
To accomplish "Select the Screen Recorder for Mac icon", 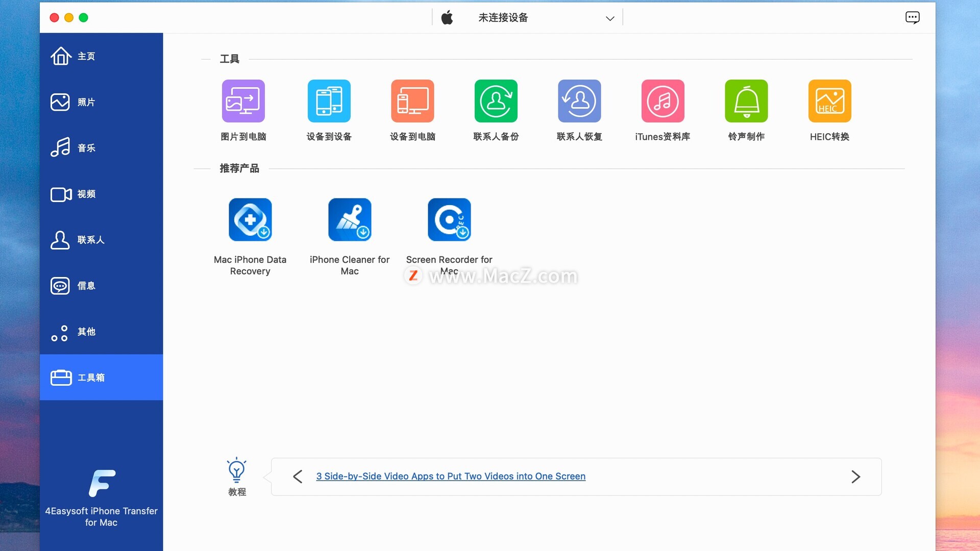I will pos(449,219).
